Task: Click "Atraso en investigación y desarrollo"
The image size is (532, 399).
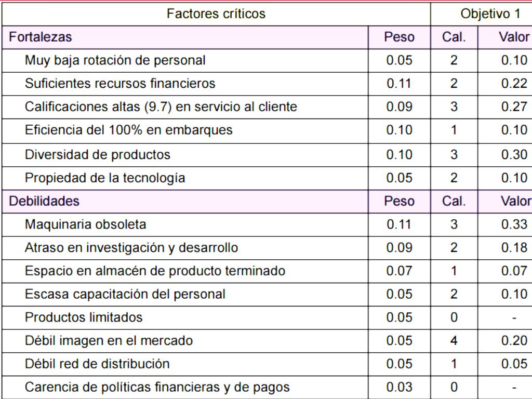Action: click(x=131, y=248)
